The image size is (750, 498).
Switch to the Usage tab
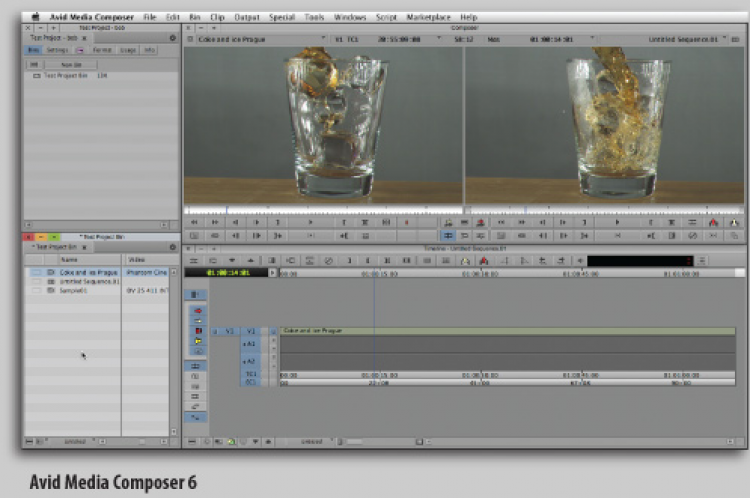tap(128, 50)
